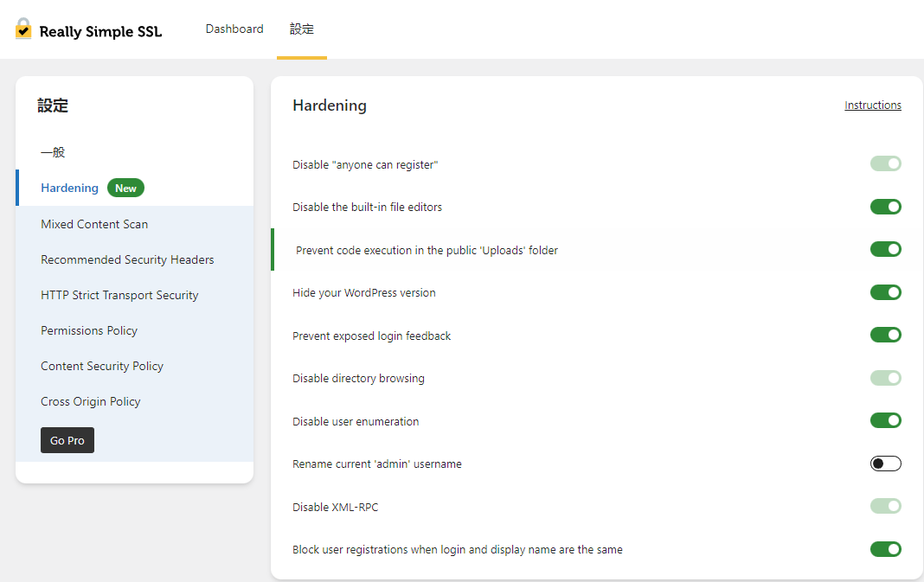Open the Dashboard tab

coord(234,29)
